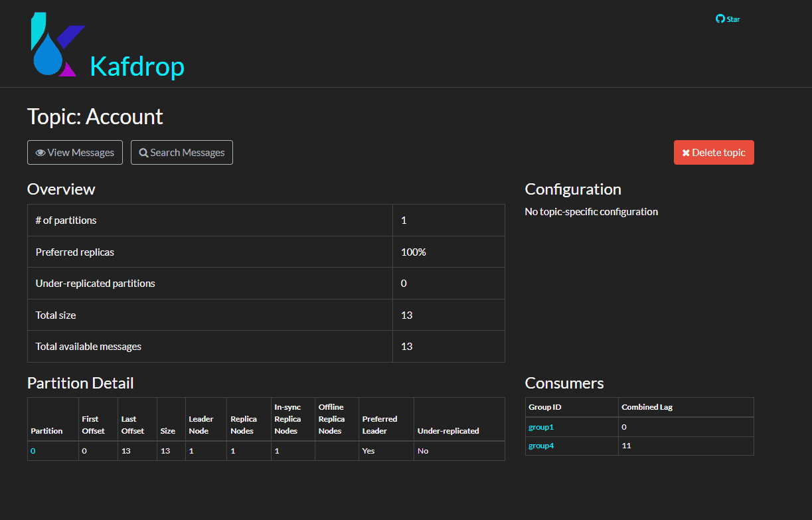
Task: Open Search Messages for the Account topic
Action: coord(181,152)
